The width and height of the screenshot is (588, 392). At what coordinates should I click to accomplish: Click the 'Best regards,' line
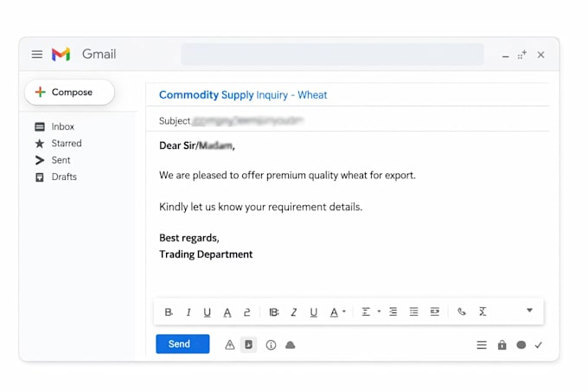pos(189,238)
